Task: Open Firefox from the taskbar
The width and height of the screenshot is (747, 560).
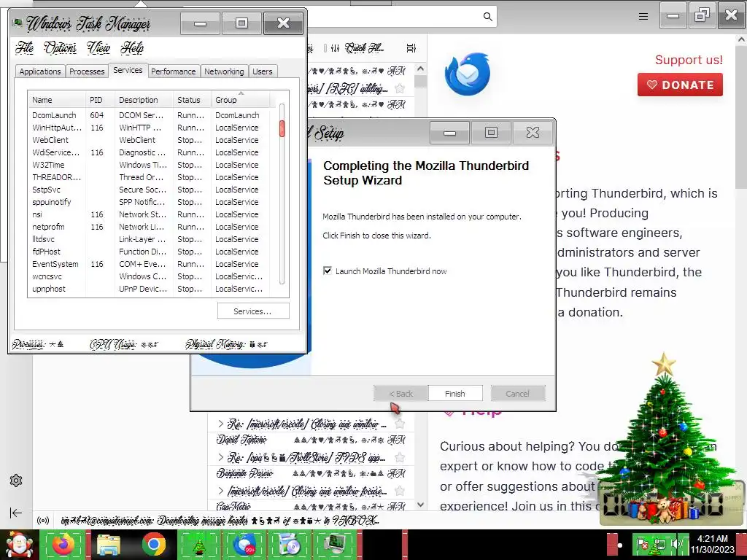Action: (x=63, y=545)
